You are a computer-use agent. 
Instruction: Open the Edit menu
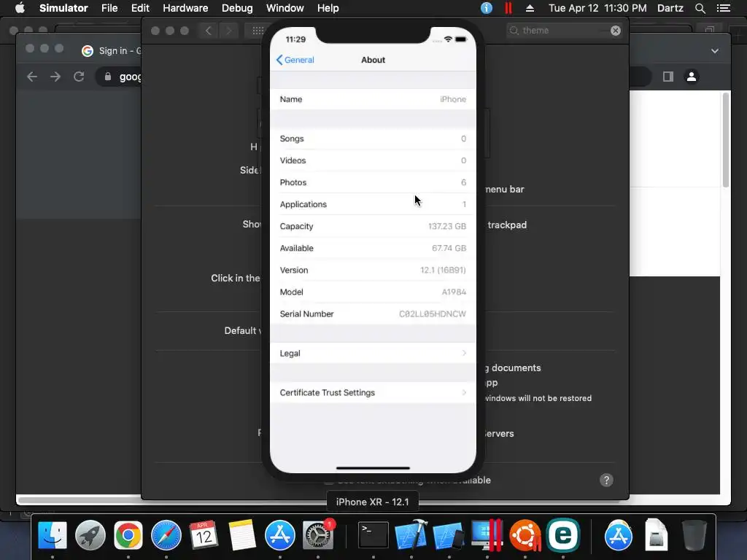click(140, 8)
